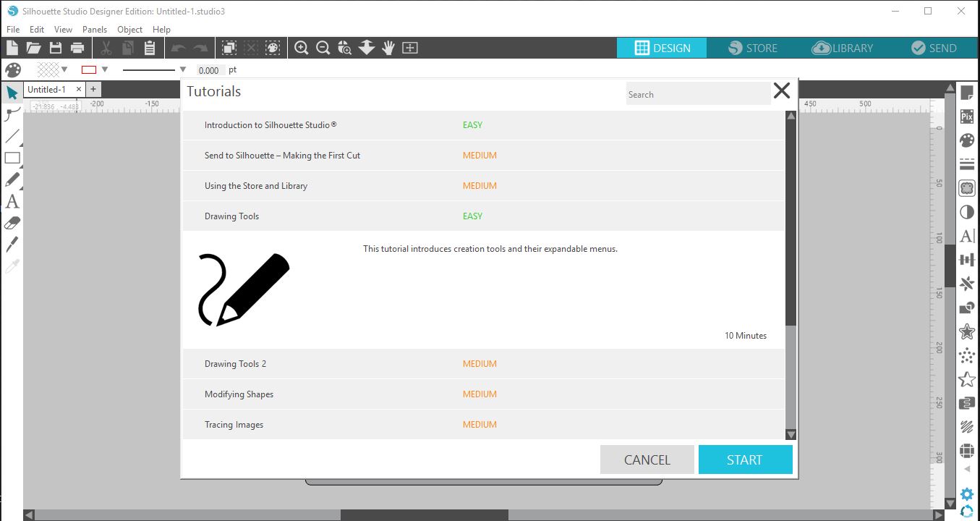Select the Line drawing tool

click(12, 136)
